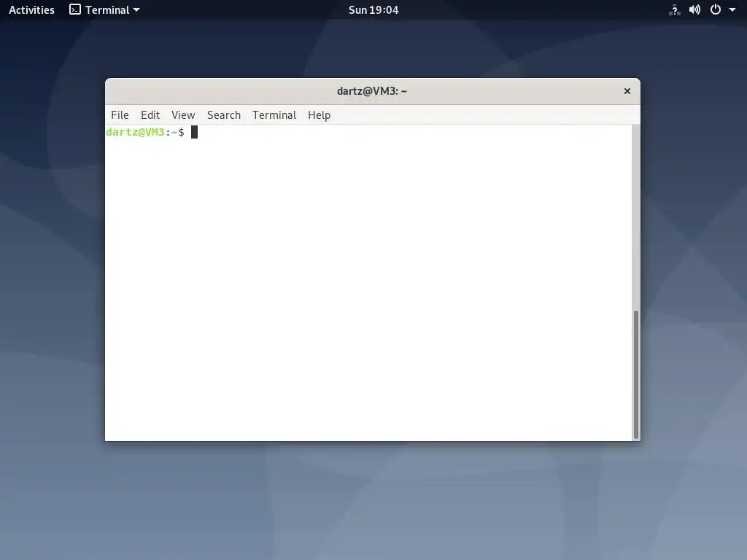Image resolution: width=747 pixels, height=560 pixels.
Task: Open the Edit menu
Action: [150, 114]
